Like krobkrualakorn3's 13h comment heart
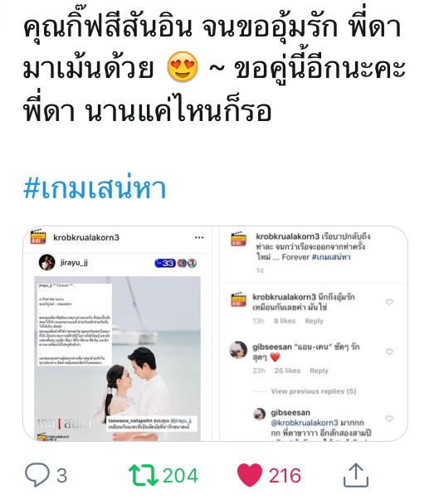The image size is (434, 504). tap(389, 302)
